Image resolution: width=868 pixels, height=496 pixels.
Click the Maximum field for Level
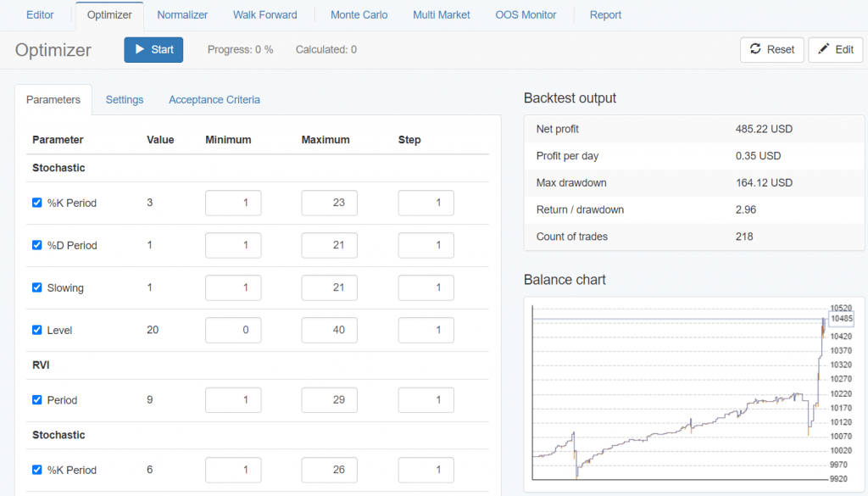[329, 330]
